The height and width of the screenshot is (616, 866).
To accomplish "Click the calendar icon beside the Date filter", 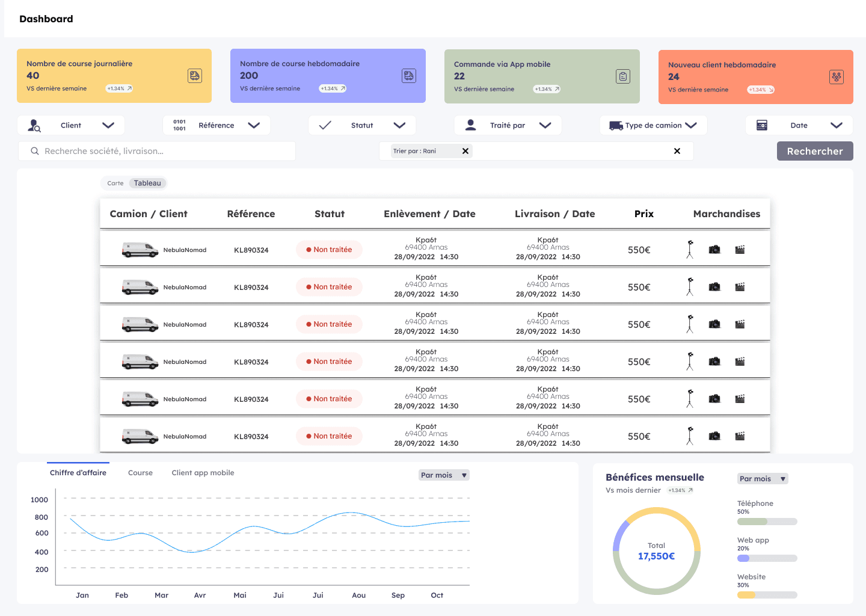I will (x=761, y=125).
